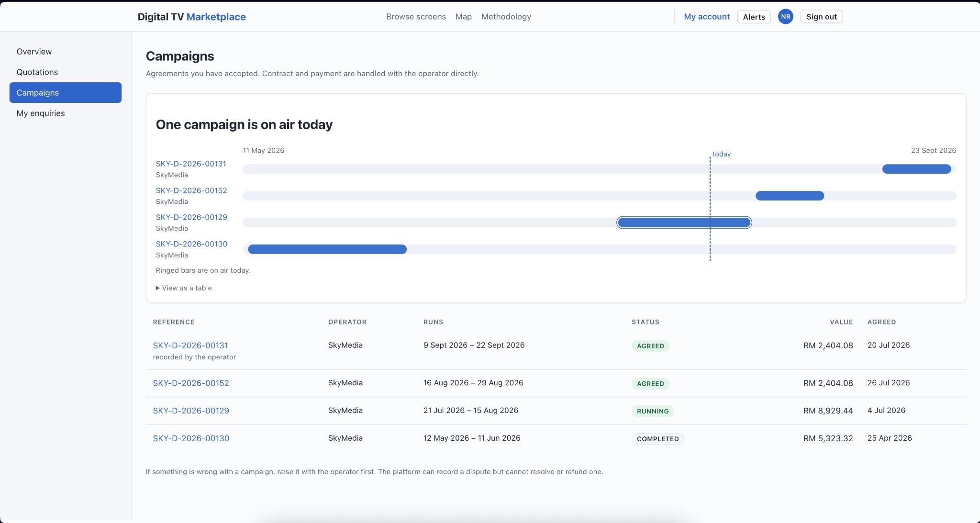Image resolution: width=980 pixels, height=523 pixels.
Task: Click the timeline bar for SKY-D-2026-00131
Action: point(916,169)
